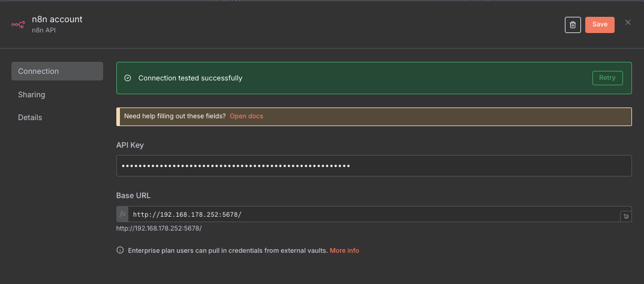Click the 'Need help filling out these fields?' notice

click(x=174, y=116)
